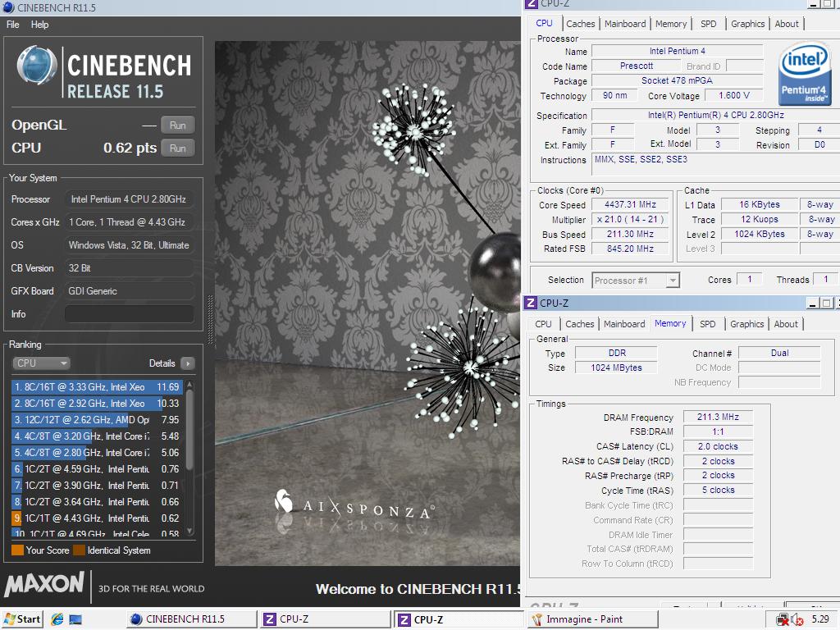
Task: Click the DRAM Frequency value 211.3 MHz
Action: 718,417
